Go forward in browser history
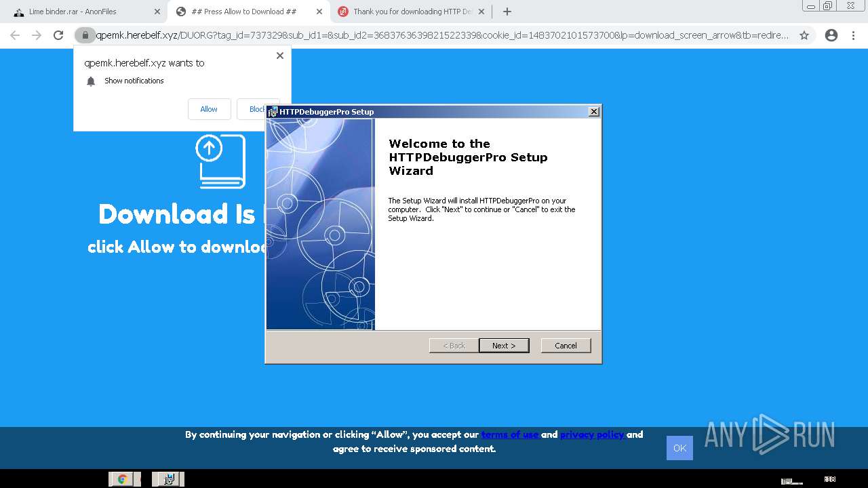 [37, 35]
